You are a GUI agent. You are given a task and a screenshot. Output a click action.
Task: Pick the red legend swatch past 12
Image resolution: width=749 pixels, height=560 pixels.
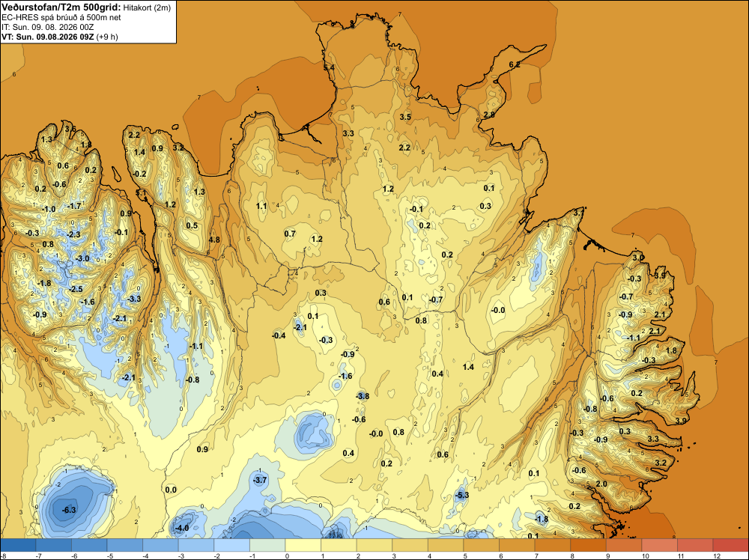point(730,545)
